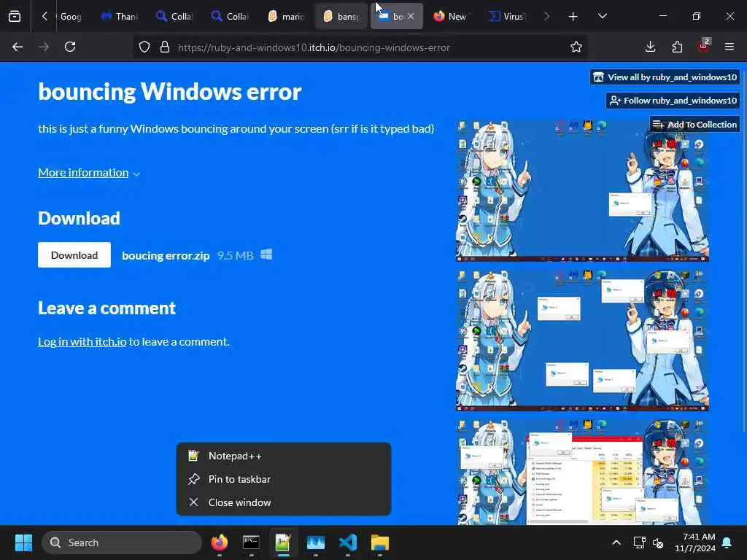Switch to the Virus tab
The width and height of the screenshot is (747, 560).
(x=508, y=16)
